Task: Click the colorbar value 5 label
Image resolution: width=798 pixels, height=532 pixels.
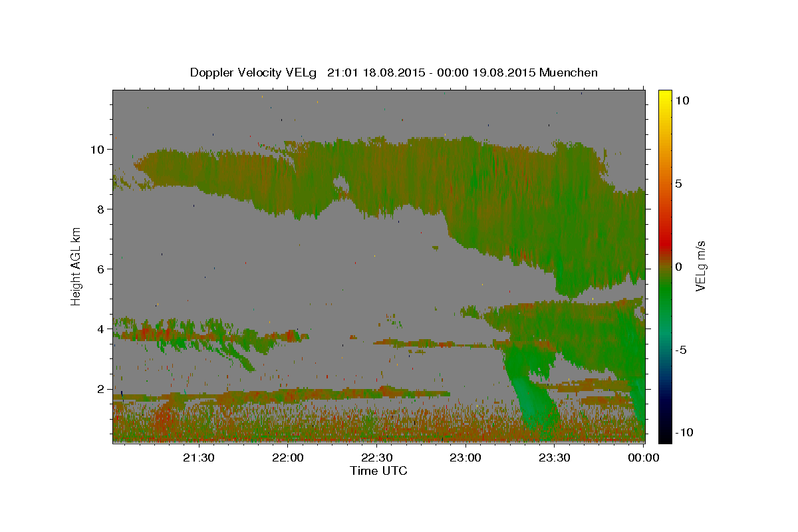Action: pos(679,183)
